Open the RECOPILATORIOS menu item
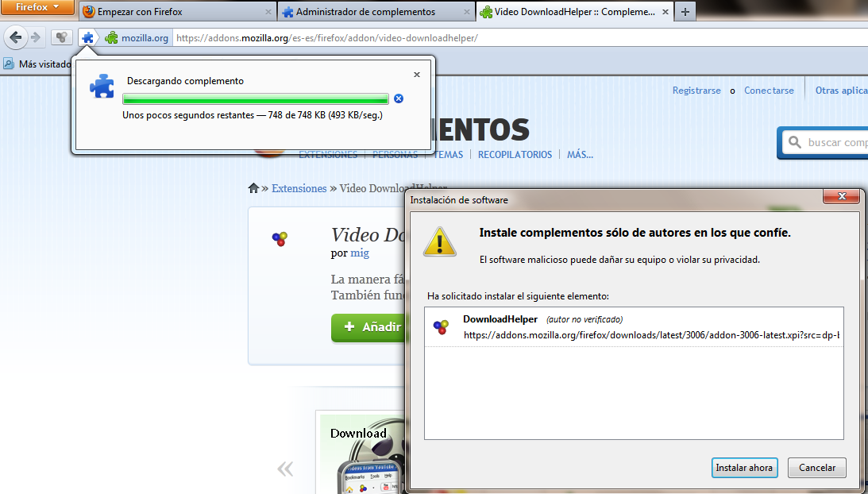The image size is (868, 494). pyautogui.click(x=515, y=155)
